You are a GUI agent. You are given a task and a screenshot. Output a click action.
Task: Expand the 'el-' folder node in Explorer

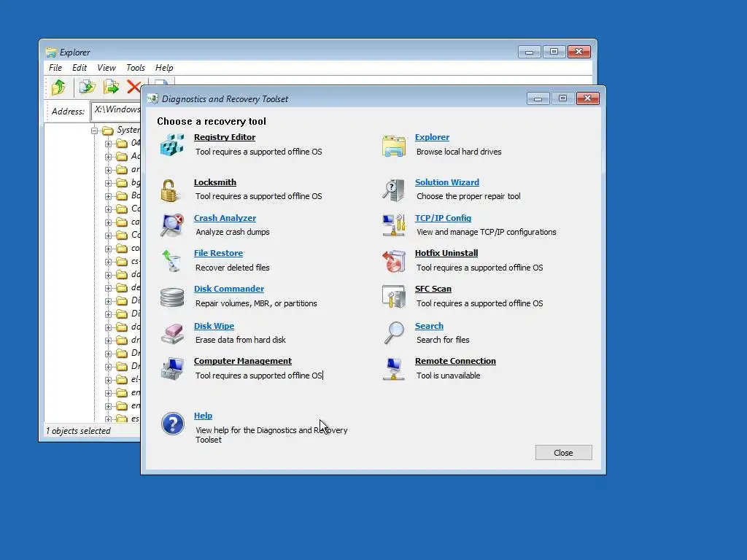pyautogui.click(x=108, y=380)
